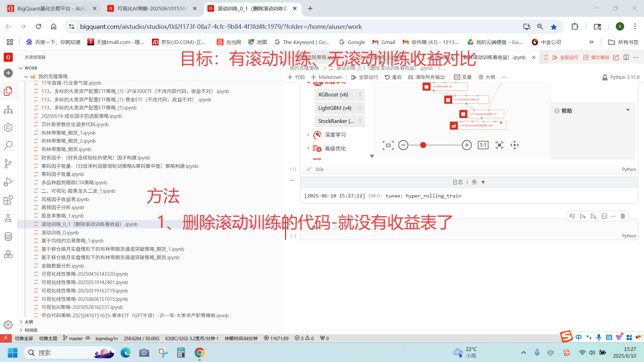
Task: Collapse the 我的克隆策略 folder
Action: coord(26,76)
